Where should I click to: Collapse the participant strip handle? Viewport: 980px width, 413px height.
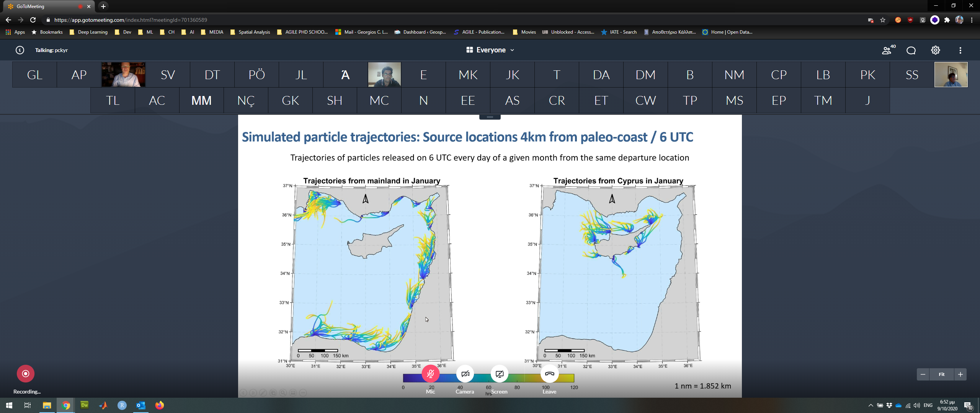(490, 117)
